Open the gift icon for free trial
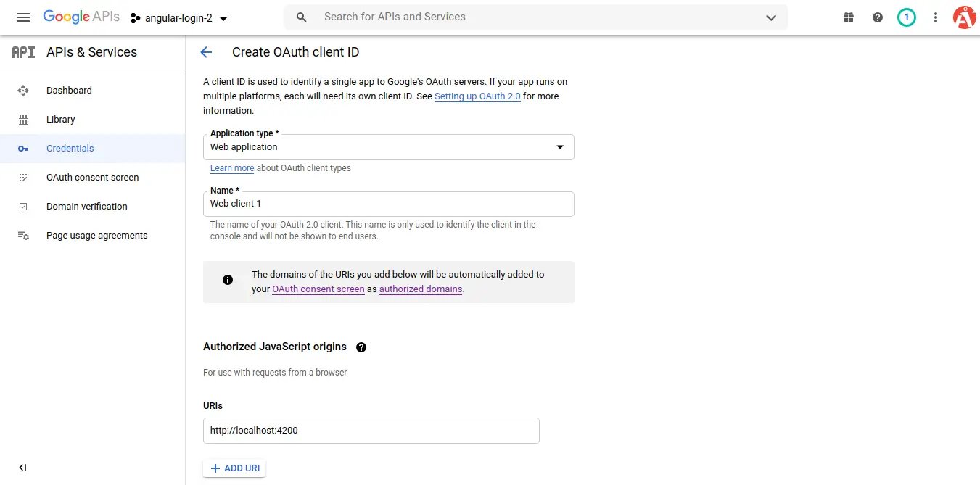 [849, 17]
